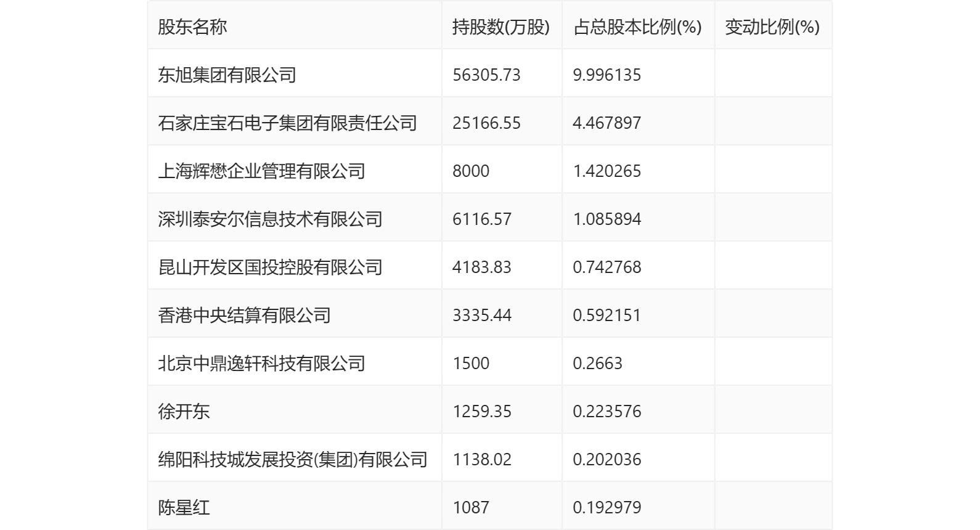Click holdings value 1138.02
This screenshot has width=980, height=530.
pyautogui.click(x=482, y=460)
